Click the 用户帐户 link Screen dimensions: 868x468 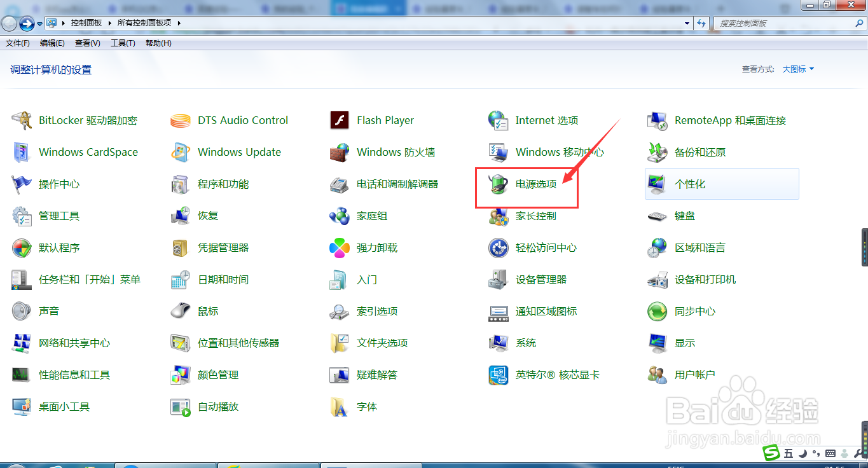click(x=695, y=375)
